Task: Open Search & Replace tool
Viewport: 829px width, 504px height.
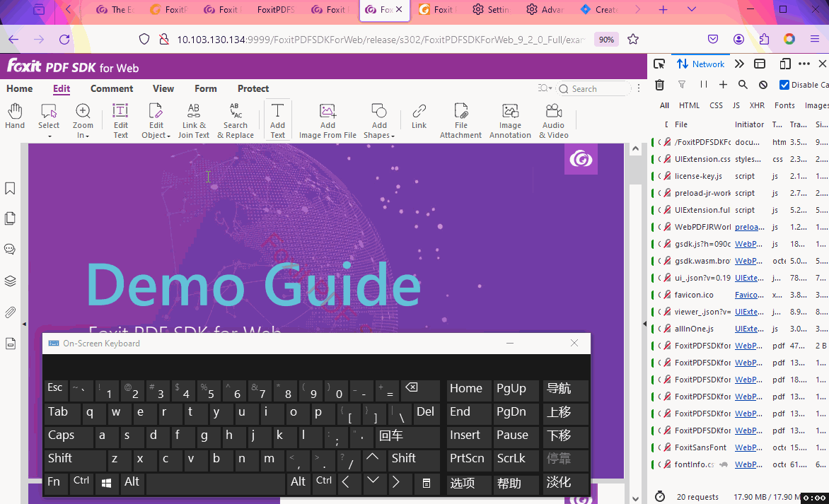Action: pyautogui.click(x=236, y=120)
